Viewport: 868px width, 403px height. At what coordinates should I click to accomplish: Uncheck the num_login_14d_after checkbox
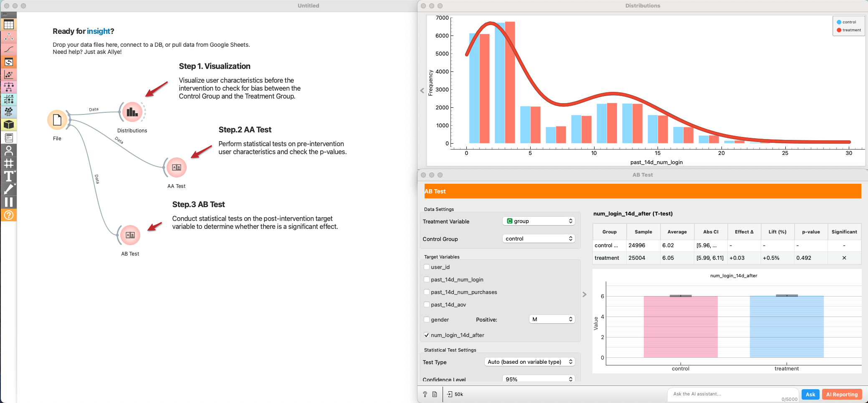[427, 335]
